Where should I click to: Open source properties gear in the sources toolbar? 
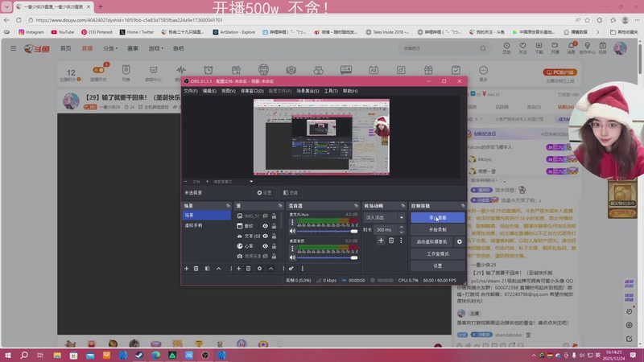(x=259, y=269)
